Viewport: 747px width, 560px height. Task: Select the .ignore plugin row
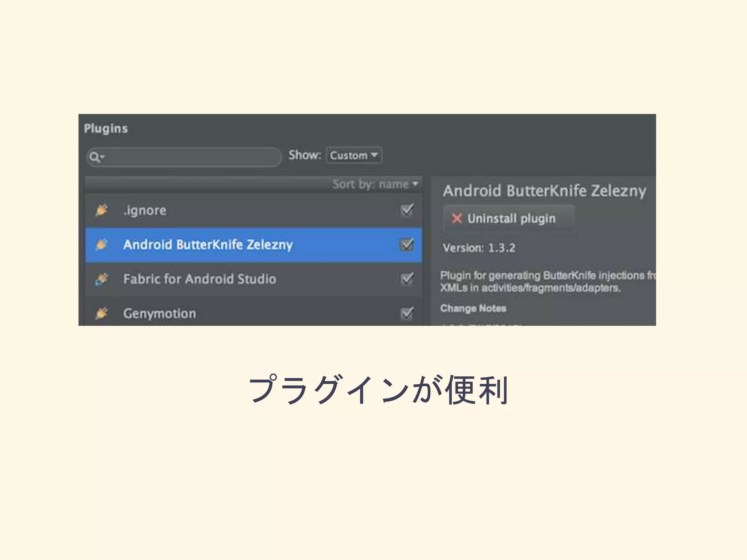254,210
